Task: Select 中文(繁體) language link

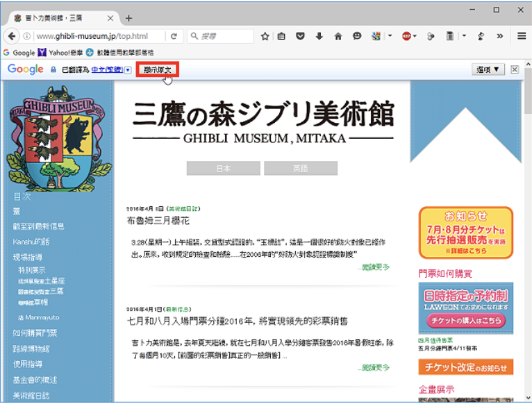Action: coord(107,69)
